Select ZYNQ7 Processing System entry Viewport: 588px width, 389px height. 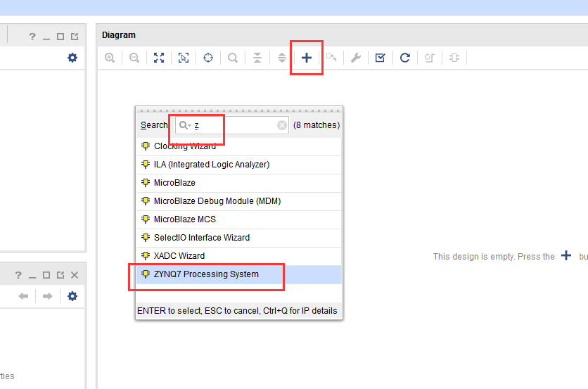point(239,274)
